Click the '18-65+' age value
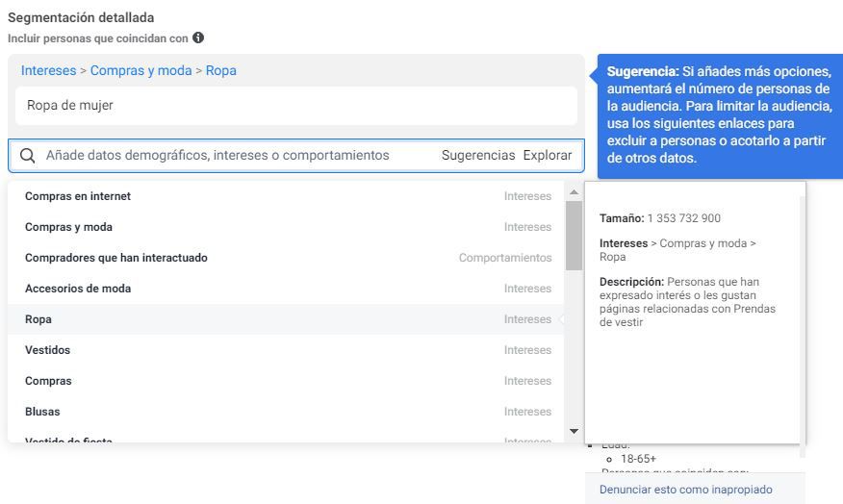The height and width of the screenshot is (504, 843). 638,459
